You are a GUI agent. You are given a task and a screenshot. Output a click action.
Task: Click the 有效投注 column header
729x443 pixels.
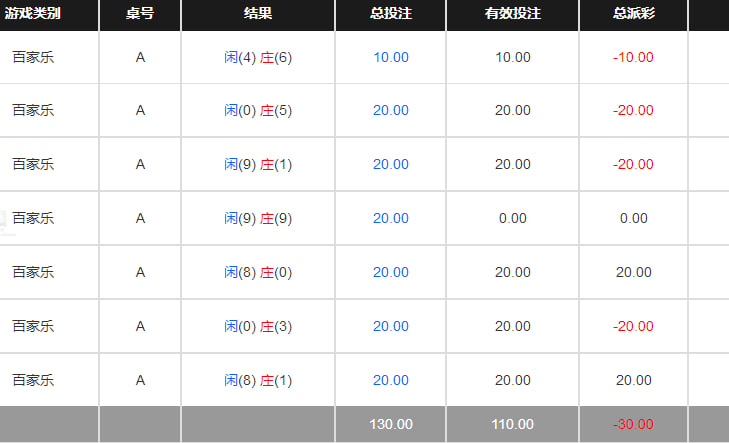point(513,13)
